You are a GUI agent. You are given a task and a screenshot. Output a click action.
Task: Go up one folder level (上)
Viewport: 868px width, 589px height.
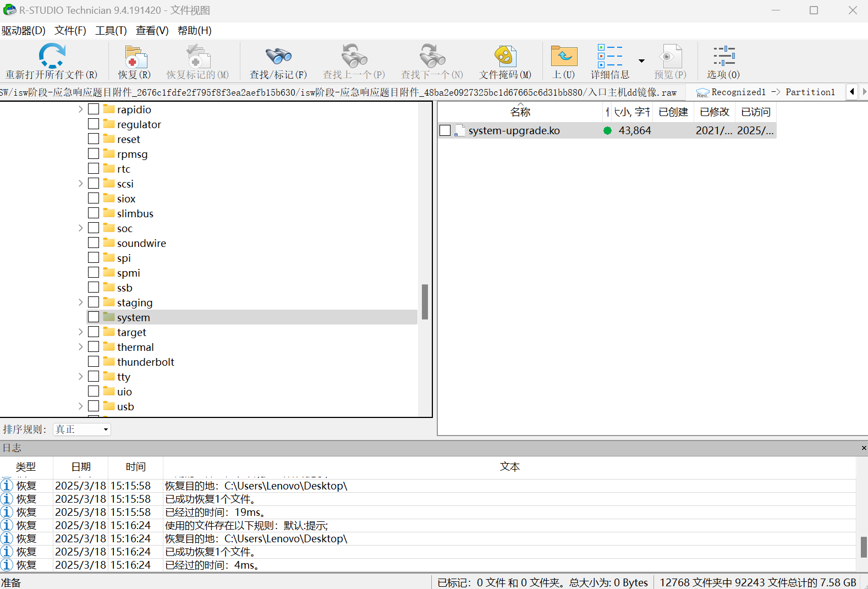tap(564, 56)
